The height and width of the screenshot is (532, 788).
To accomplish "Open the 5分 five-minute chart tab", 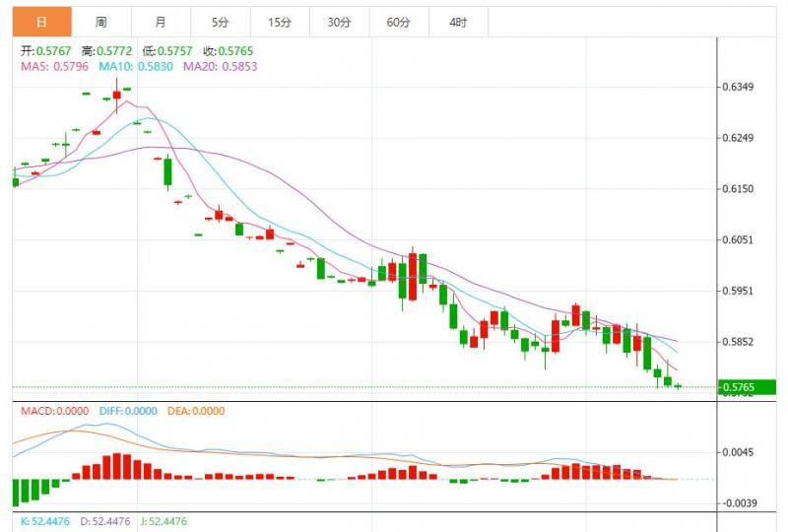I will click(x=220, y=22).
